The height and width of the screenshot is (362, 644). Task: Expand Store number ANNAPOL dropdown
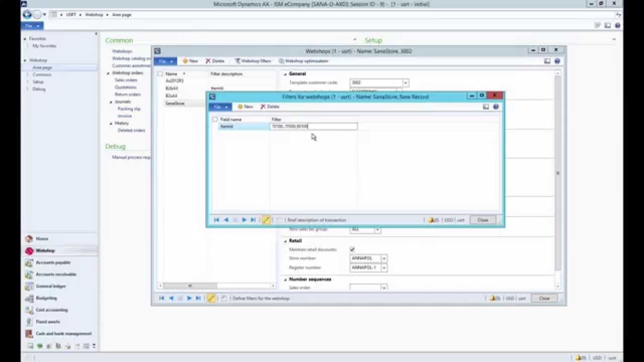point(384,258)
